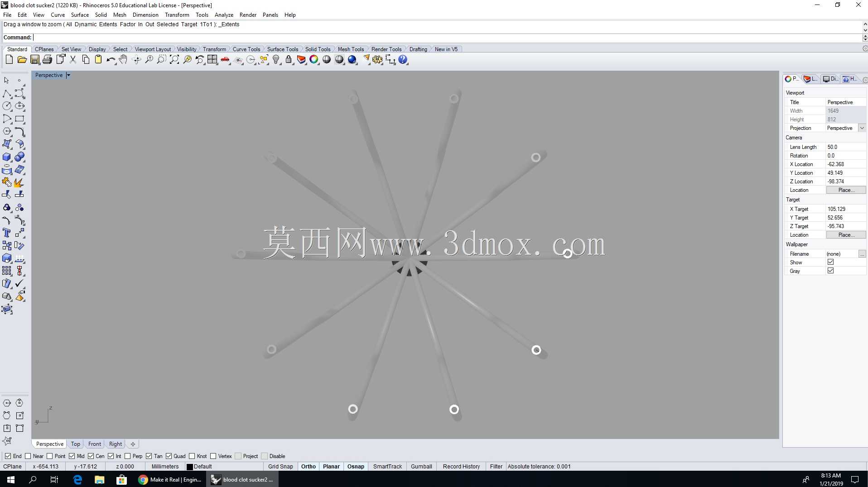868x487 pixels.
Task: Open the Perspective viewport title dropdown arrow
Action: coord(68,75)
